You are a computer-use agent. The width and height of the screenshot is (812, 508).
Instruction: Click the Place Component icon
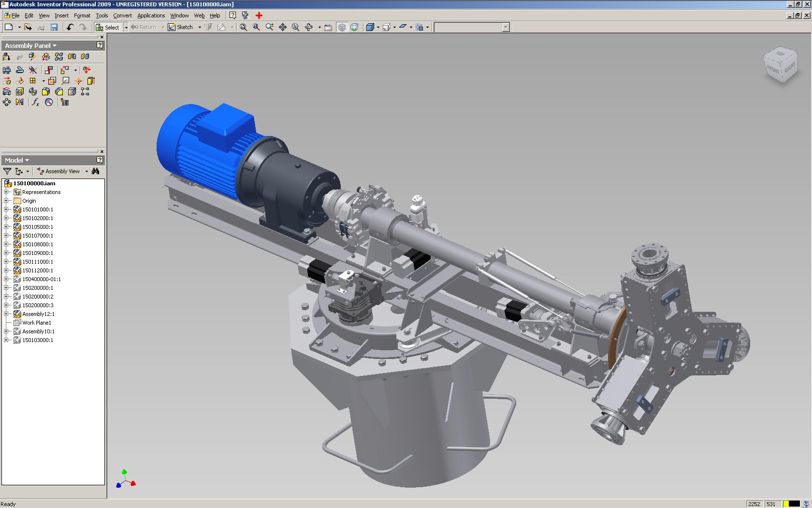click(7, 57)
